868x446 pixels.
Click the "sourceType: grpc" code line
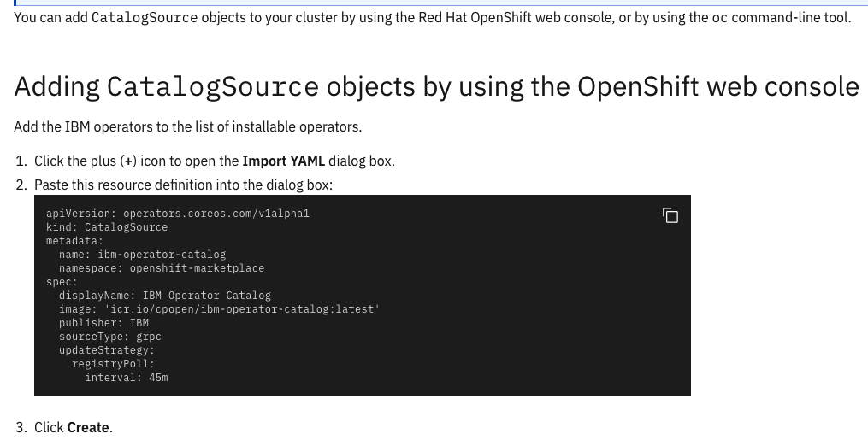coord(109,337)
